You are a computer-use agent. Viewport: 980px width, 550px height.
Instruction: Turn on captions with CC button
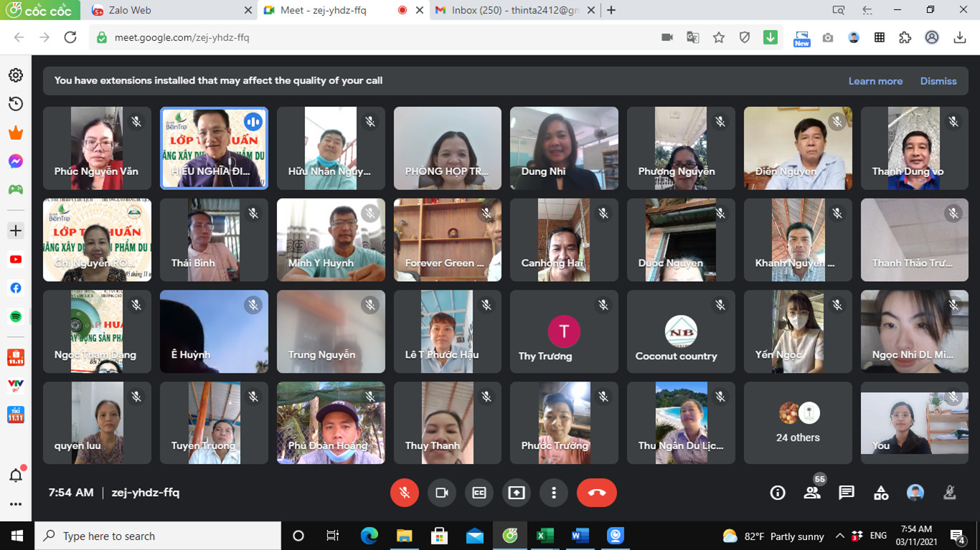pyautogui.click(x=479, y=493)
